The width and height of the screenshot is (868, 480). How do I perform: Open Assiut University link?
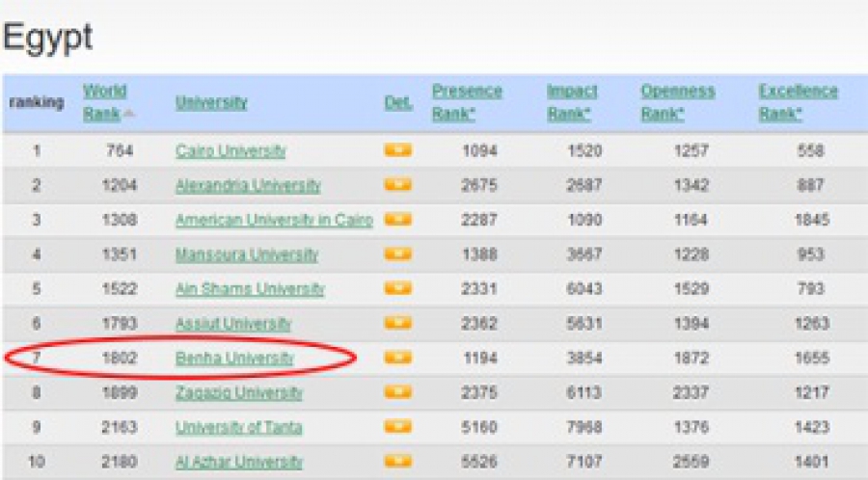232,324
